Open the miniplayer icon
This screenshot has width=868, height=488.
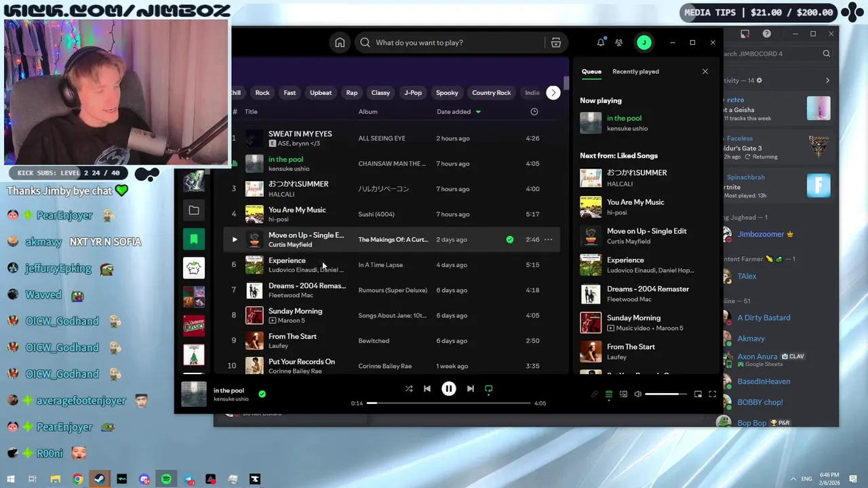[698, 394]
